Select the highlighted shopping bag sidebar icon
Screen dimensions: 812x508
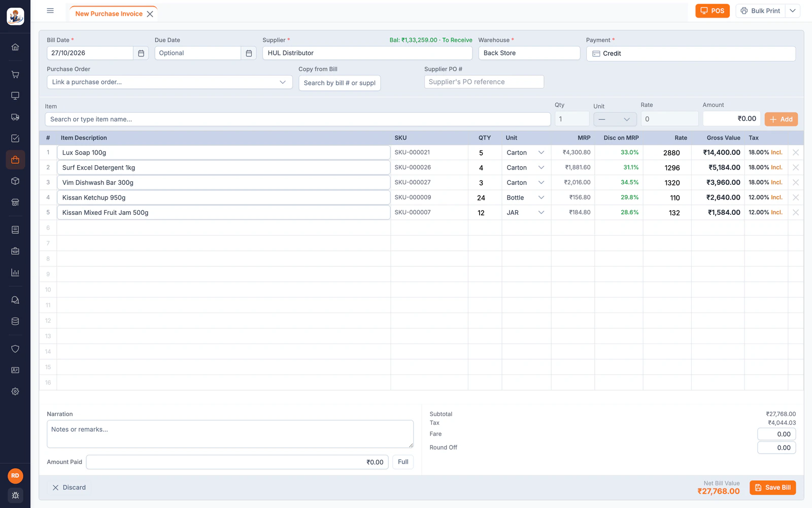15,160
